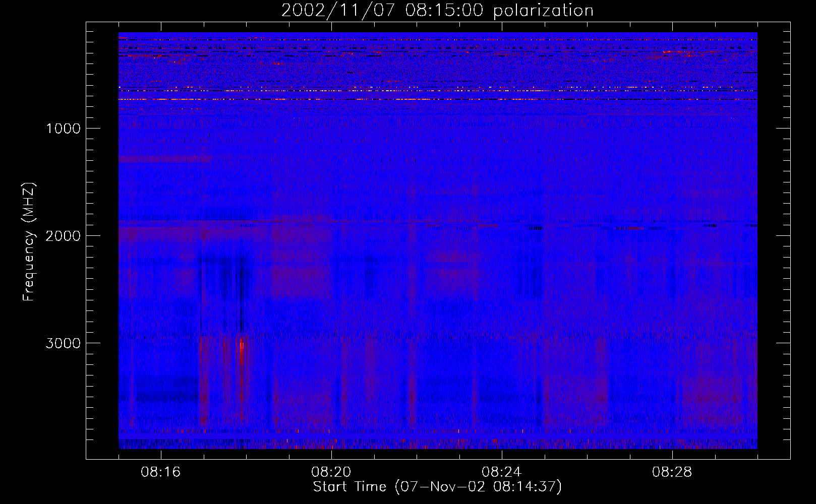The image size is (816, 504).
Task: Click the 'Frequency (MHZ)' axis title
Action: pos(29,242)
